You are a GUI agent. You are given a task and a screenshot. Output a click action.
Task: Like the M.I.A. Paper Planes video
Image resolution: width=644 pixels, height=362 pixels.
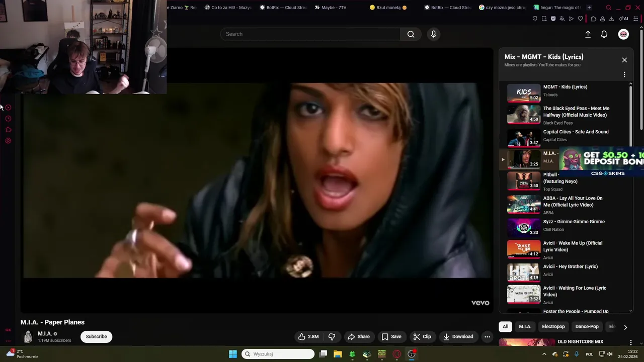coord(308,337)
